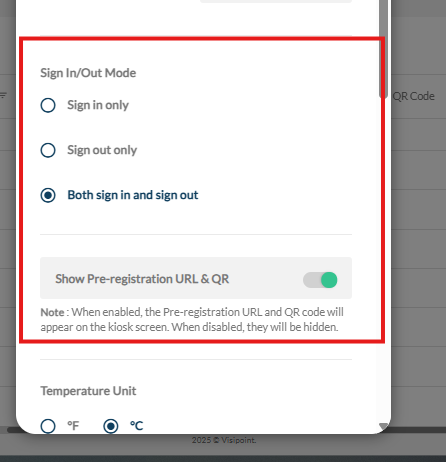Click the dialog scrollbar down arrow
The width and height of the screenshot is (446, 462).
coord(384,426)
